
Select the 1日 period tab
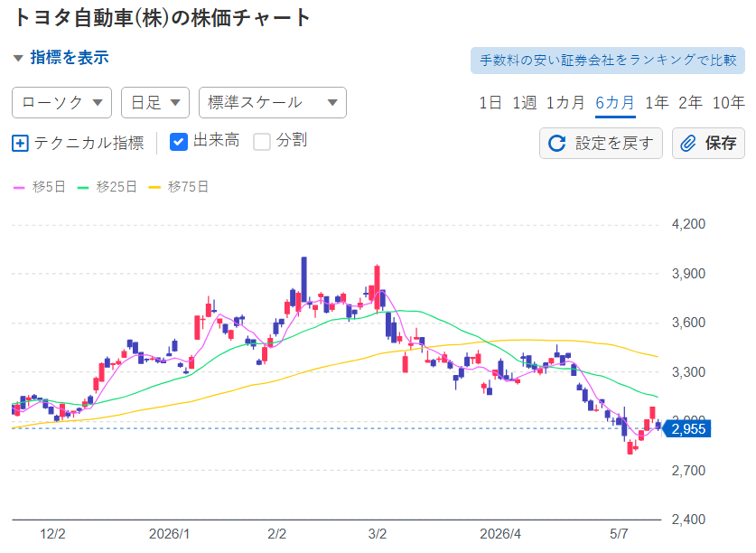[x=490, y=102]
